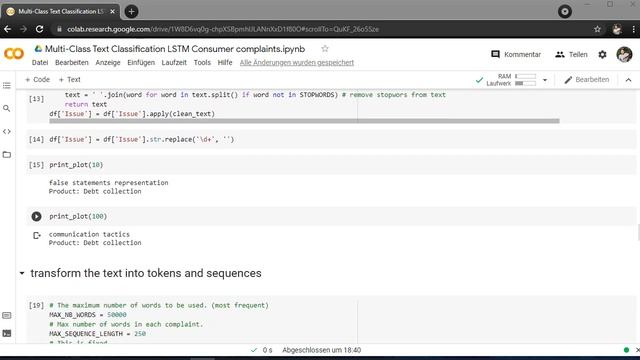Open the user account avatar
The image size is (640, 360).
coord(624,54)
